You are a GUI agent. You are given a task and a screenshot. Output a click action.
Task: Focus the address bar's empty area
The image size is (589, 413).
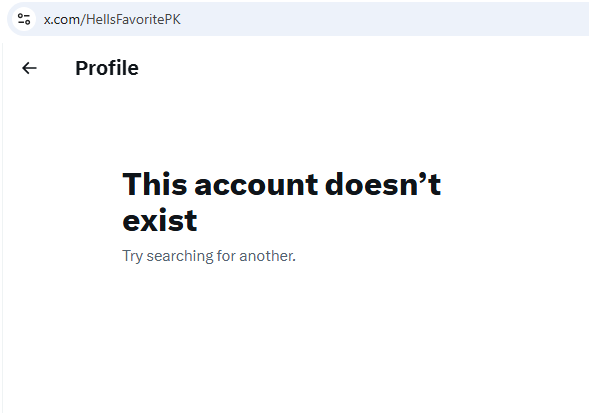pos(383,19)
